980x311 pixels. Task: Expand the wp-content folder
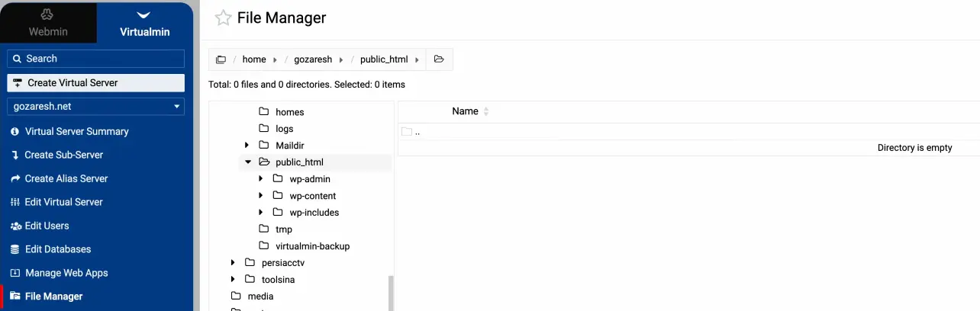(260, 196)
